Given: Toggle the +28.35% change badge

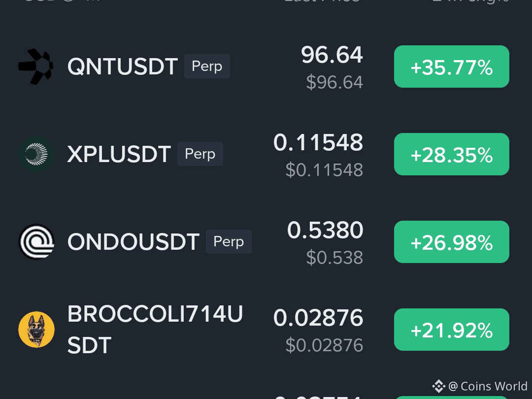Looking at the screenshot, I should click(452, 154).
